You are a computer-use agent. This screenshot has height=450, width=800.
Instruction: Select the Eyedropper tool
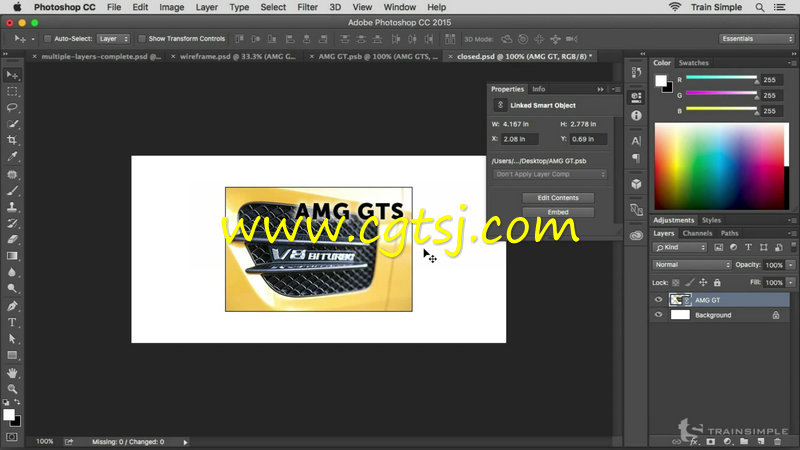[12, 156]
